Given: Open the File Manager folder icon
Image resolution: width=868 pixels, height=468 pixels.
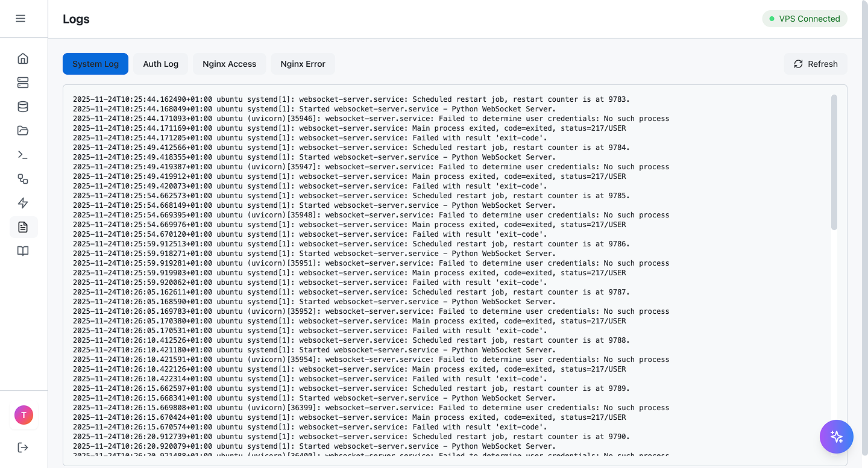Looking at the screenshot, I should point(23,131).
